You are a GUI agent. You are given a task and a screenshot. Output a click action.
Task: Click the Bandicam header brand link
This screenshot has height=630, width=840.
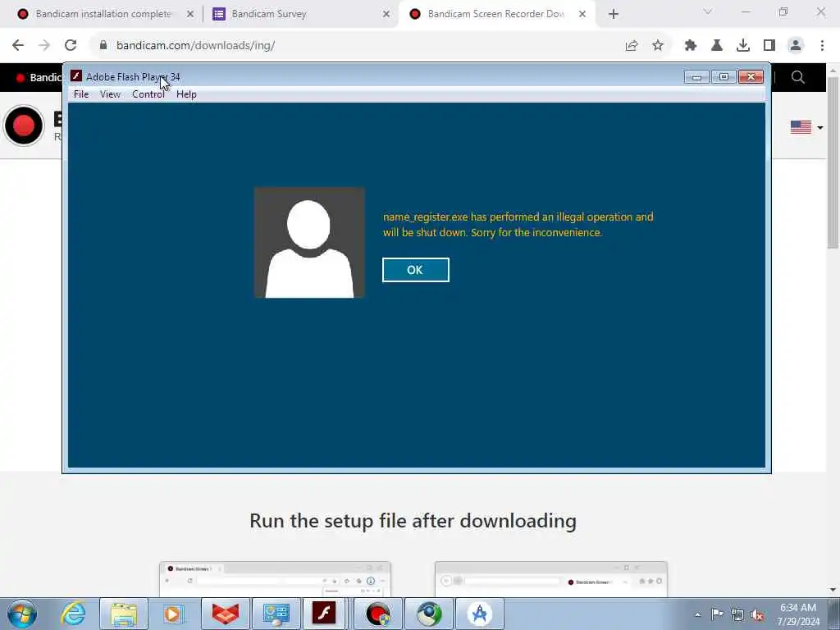tap(38, 78)
